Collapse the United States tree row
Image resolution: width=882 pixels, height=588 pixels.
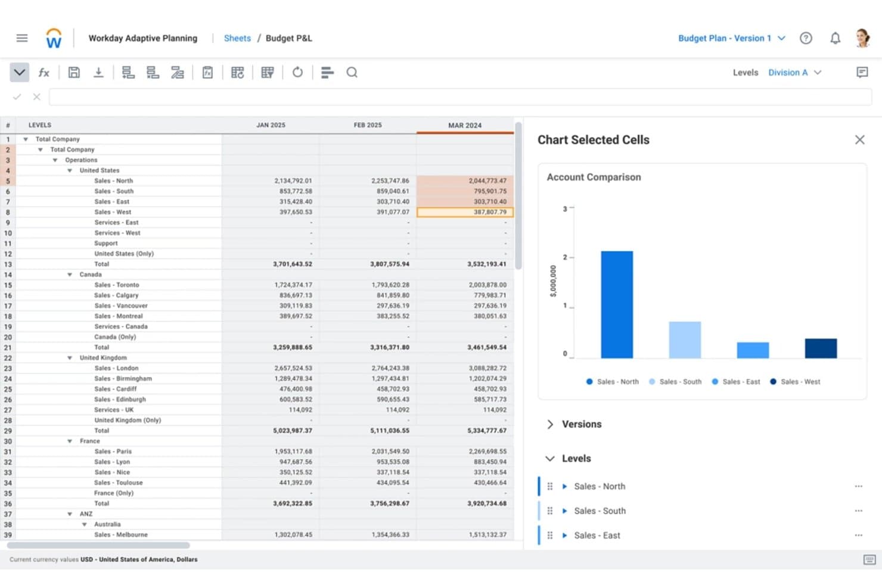[70, 171]
